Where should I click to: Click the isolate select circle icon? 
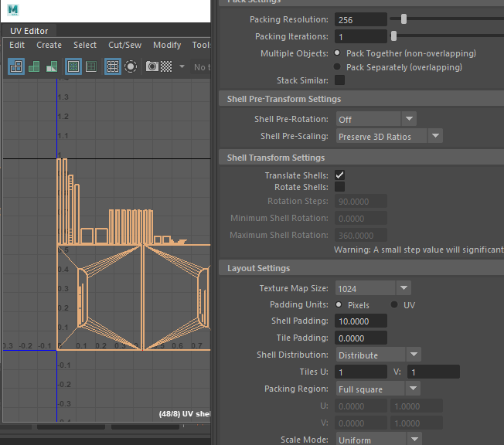[131, 66]
